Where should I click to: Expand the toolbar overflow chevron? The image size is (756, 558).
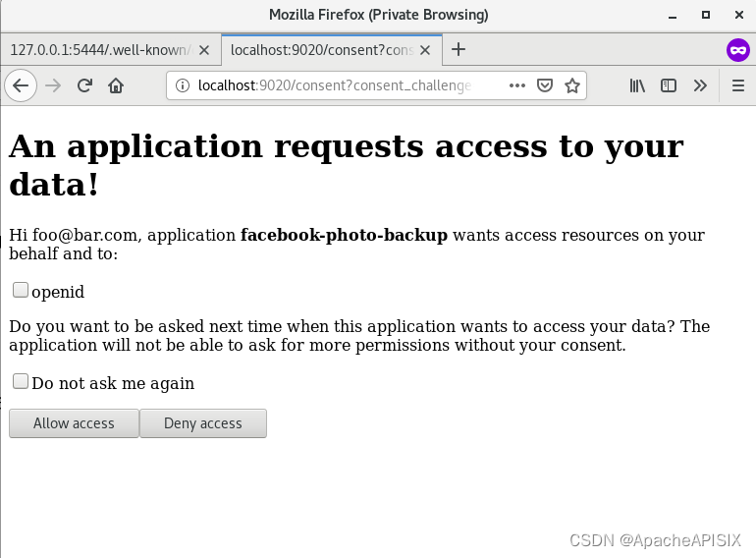[700, 85]
